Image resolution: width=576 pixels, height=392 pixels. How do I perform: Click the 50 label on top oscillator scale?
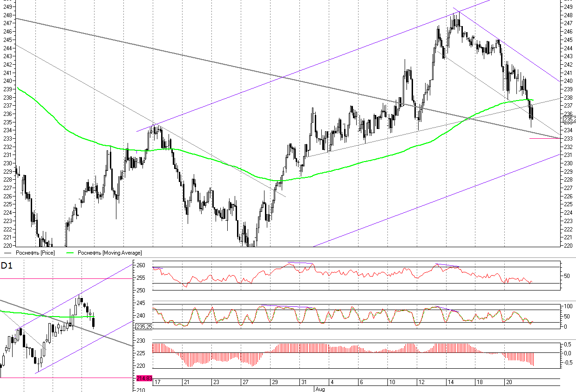(567, 276)
